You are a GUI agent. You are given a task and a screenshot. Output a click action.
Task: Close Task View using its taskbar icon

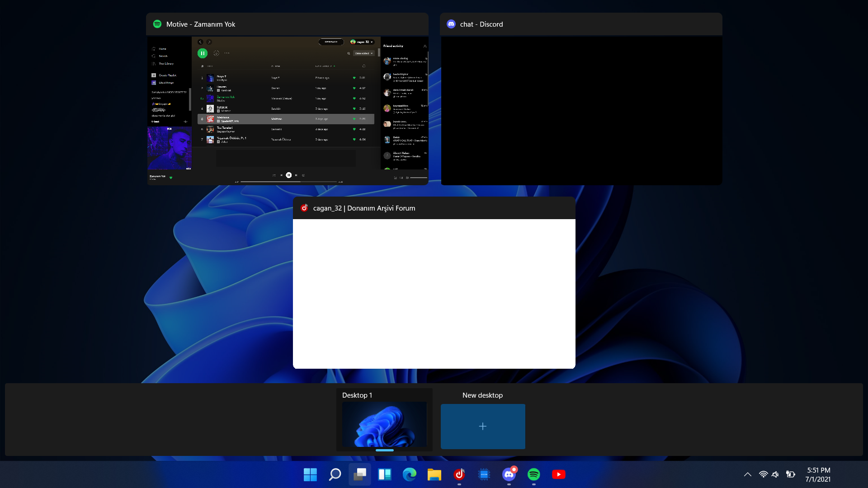point(360,474)
